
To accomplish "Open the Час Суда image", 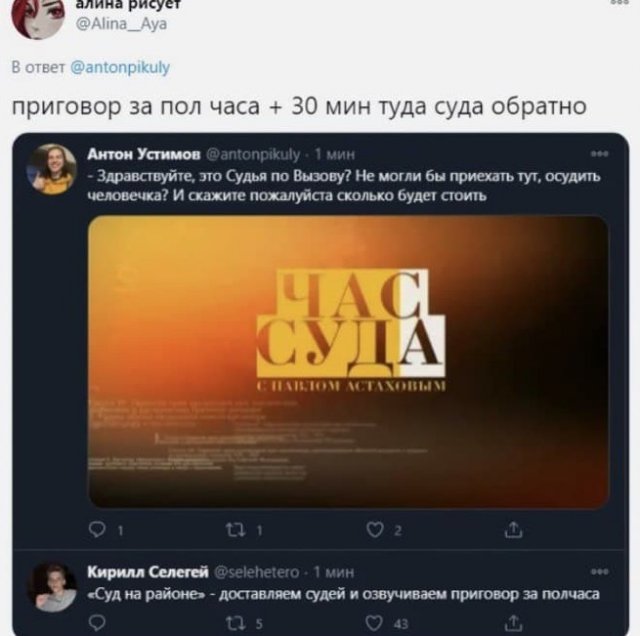I will coord(349,362).
